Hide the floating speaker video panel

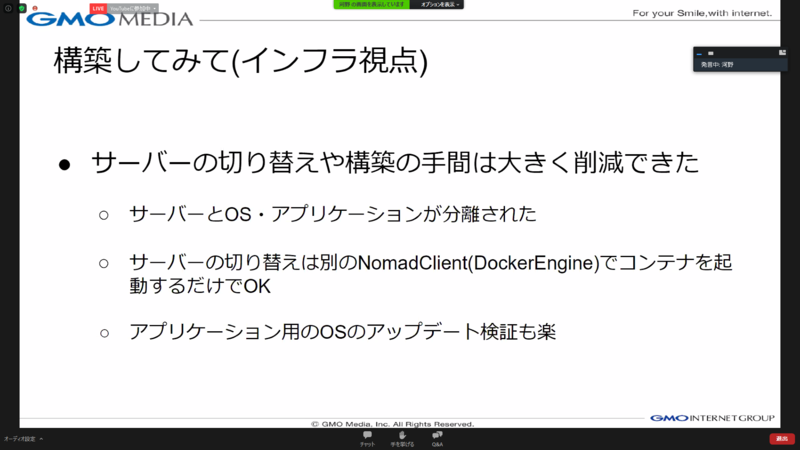[x=699, y=53]
